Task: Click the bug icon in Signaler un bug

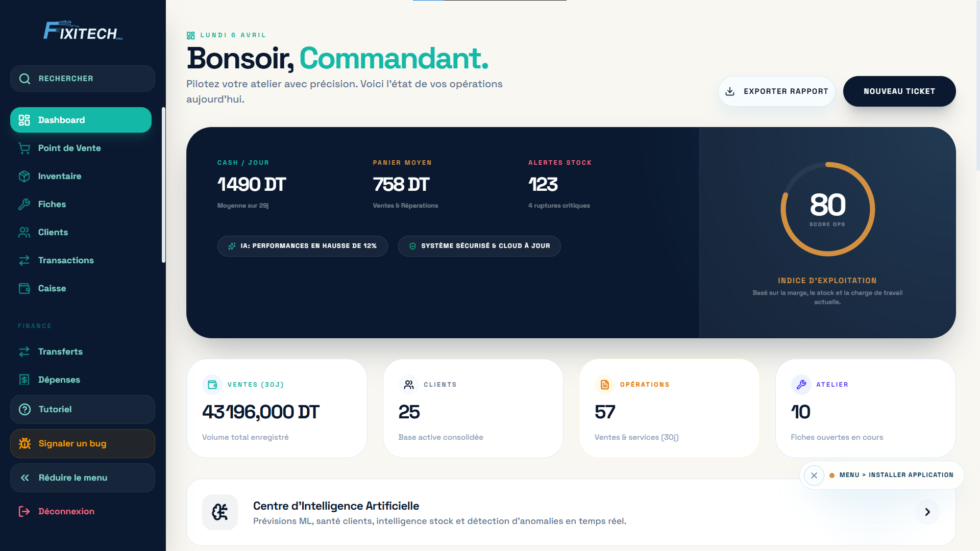Action: [x=24, y=443]
